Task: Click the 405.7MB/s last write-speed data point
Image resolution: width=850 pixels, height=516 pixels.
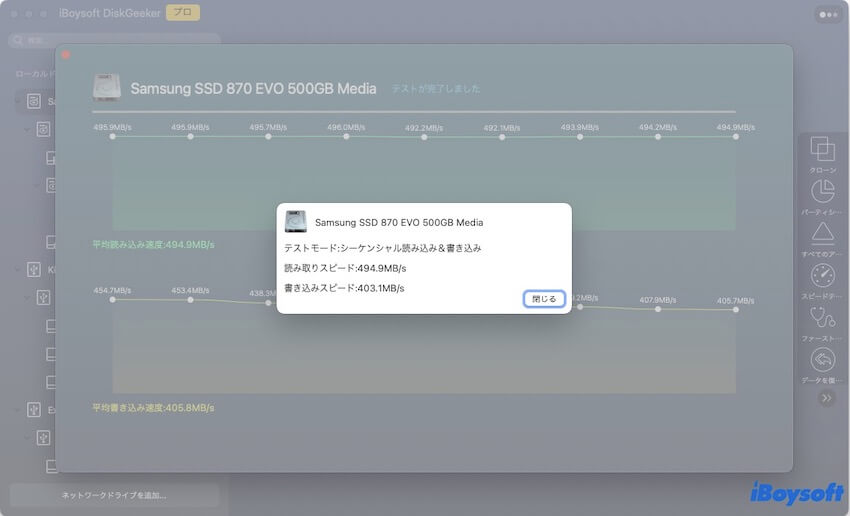Action: pyautogui.click(x=736, y=310)
